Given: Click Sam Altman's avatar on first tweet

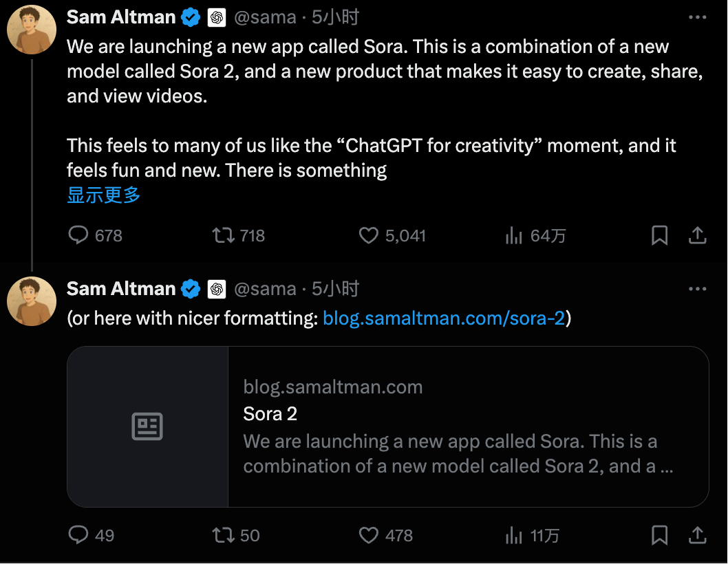Looking at the screenshot, I should tap(32, 30).
